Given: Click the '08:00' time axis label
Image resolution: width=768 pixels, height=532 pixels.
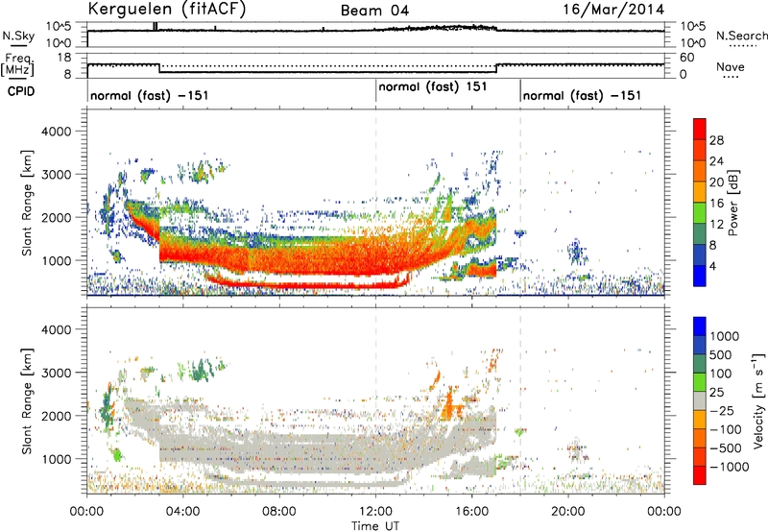Looking at the screenshot, I should click(279, 512).
